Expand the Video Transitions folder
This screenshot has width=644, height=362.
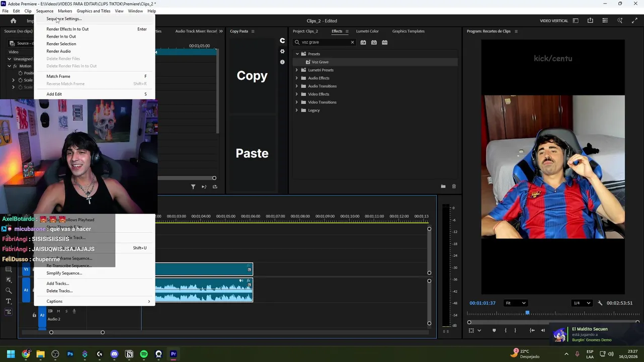tap(297, 102)
